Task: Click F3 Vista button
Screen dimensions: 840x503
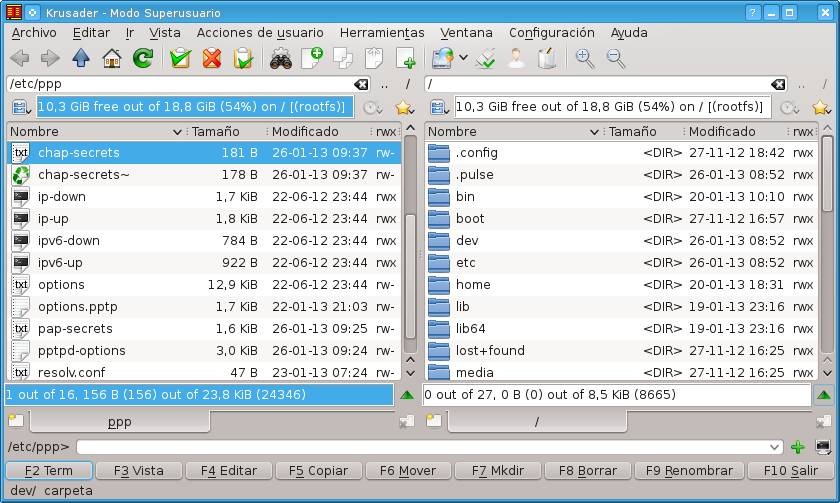Action: [139, 471]
